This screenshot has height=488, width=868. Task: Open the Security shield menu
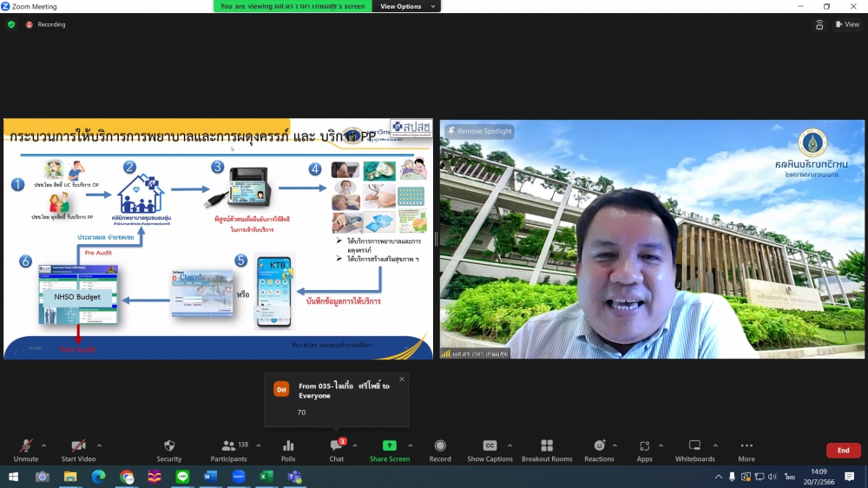[169, 451]
